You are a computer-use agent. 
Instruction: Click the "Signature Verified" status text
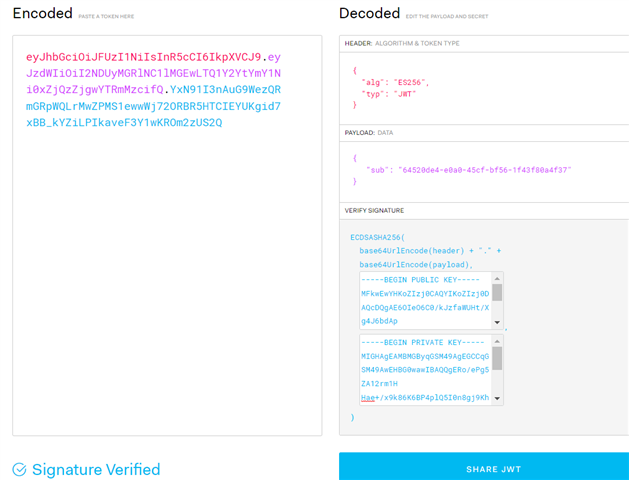tap(96, 469)
